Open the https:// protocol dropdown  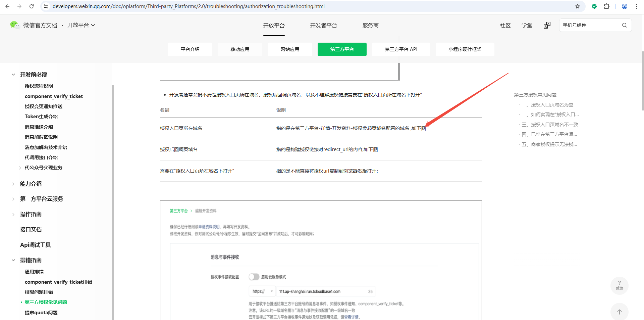click(x=262, y=291)
